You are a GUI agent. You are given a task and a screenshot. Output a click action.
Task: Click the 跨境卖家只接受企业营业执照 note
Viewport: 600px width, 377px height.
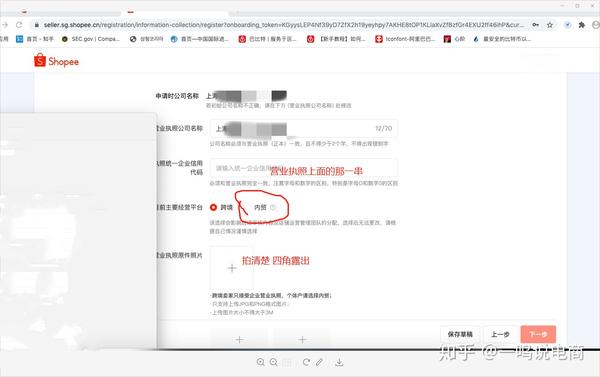click(271, 295)
